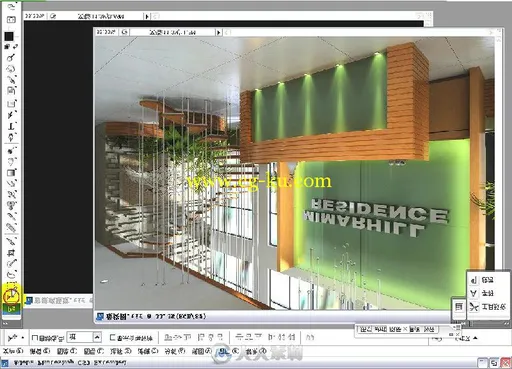Select the Crop tool
This screenshot has width=512, height=369.
coord(12,253)
